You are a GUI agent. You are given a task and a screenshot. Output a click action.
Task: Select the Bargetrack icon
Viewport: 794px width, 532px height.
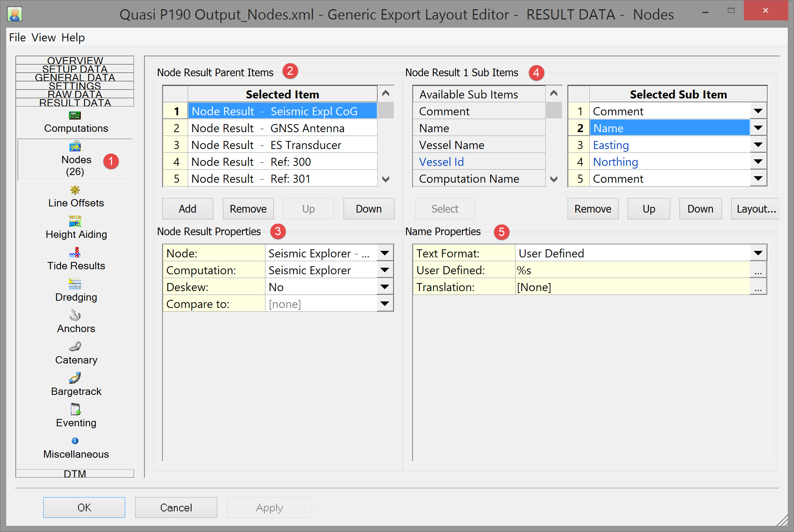click(75, 378)
